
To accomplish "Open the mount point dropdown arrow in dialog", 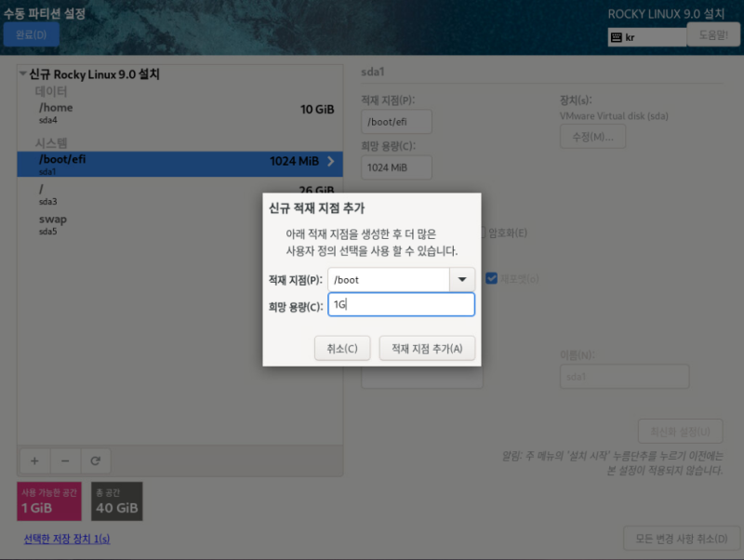I will coord(462,279).
